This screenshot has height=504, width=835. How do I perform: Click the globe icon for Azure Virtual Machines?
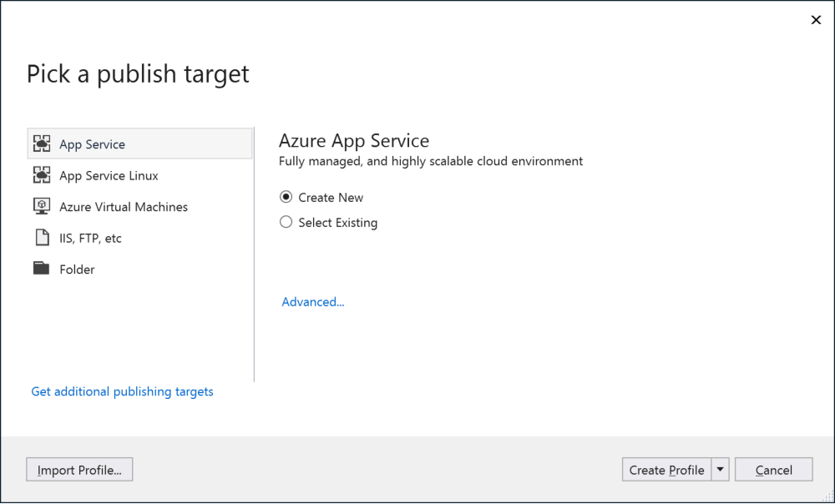[43, 206]
